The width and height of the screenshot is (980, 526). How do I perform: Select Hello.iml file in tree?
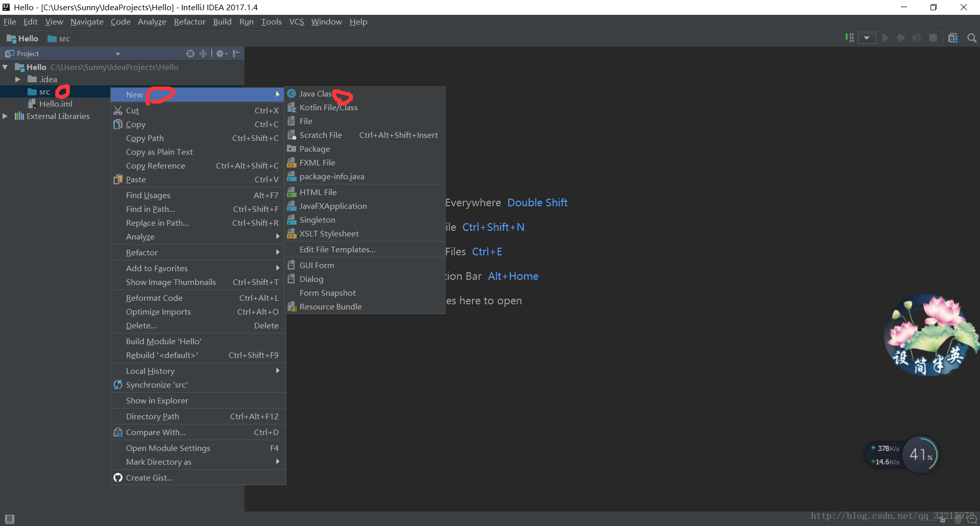51,104
